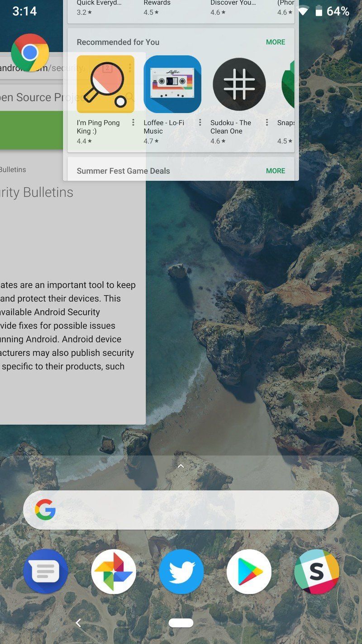Screen dimensions: 362x644
Task: Open Loffee Lo-Fi Music cassette icon
Action: [172, 84]
